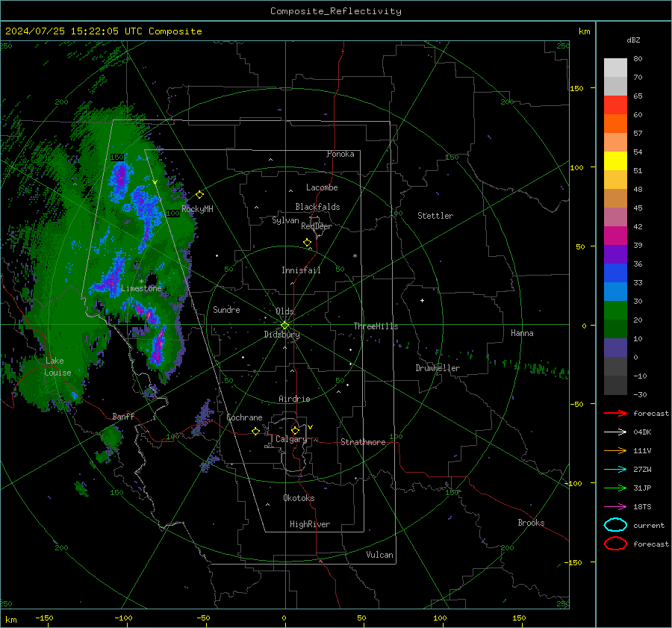Click the Lake Louise label
This screenshot has width=672, height=628.
point(57,367)
